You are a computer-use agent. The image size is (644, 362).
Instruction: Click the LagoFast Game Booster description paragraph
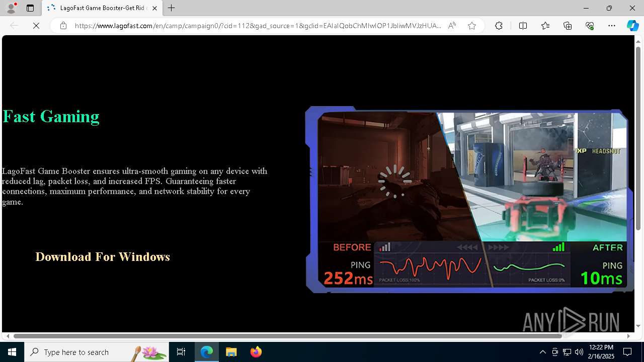coord(135,186)
